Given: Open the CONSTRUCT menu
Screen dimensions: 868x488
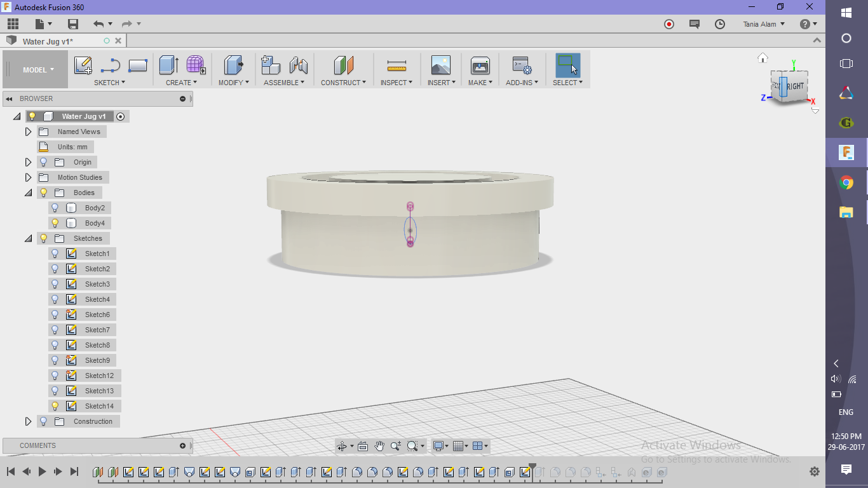Looking at the screenshot, I should 344,83.
